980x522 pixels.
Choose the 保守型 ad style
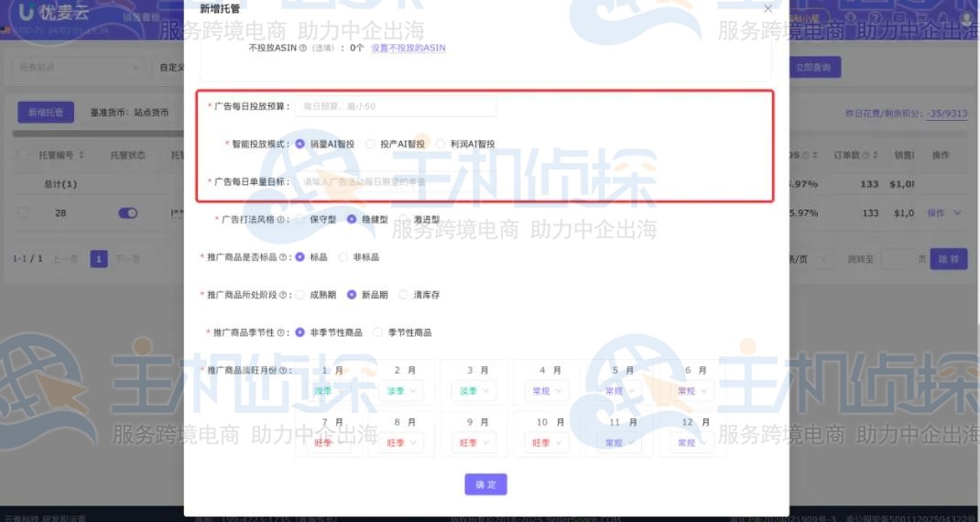click(x=300, y=220)
